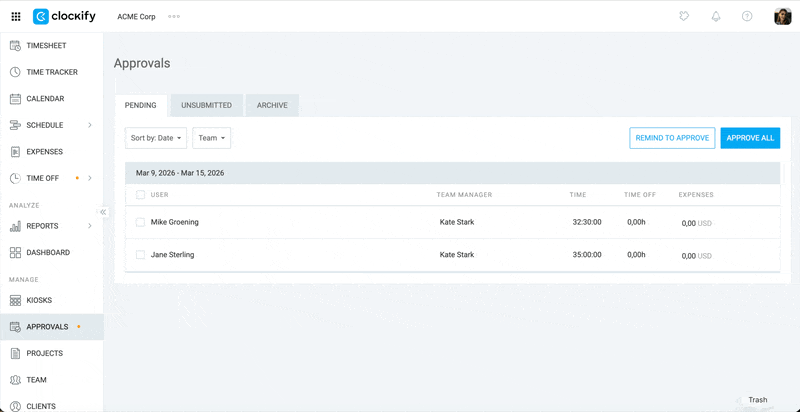Check the Mike Groening row checkbox

coord(140,222)
